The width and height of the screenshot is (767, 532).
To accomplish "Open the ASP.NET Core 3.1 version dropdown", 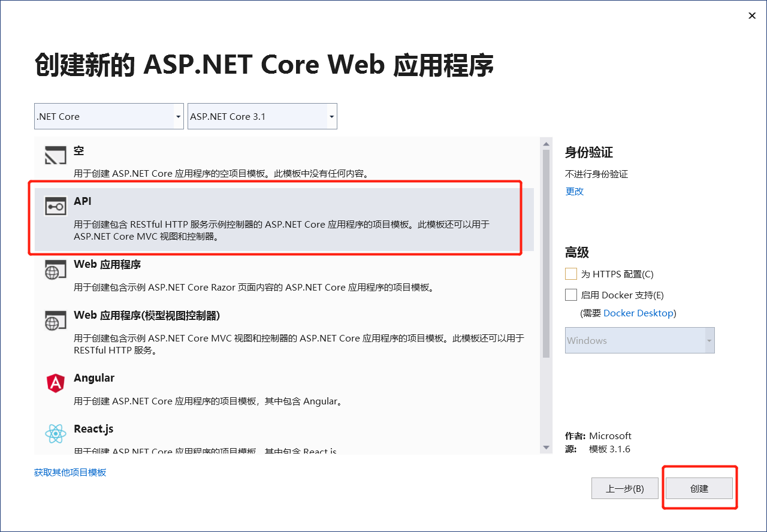I will pyautogui.click(x=262, y=116).
